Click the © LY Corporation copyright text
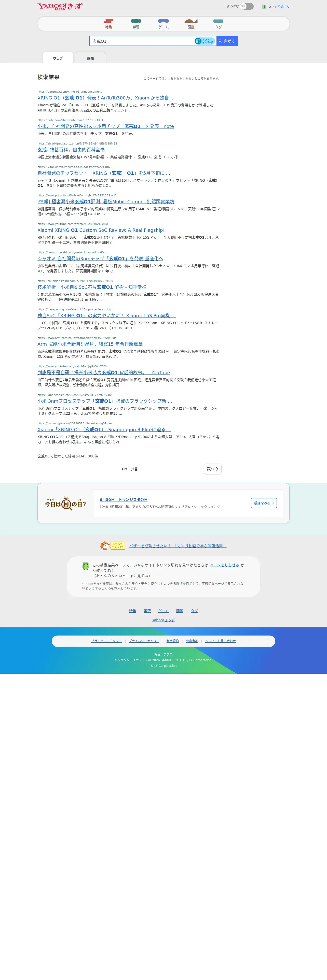327x980 pixels. (163, 666)
